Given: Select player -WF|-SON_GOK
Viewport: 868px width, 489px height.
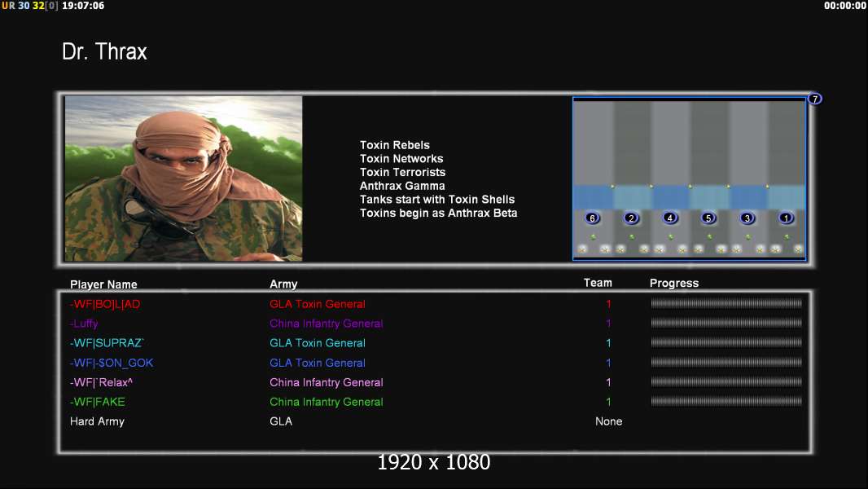Looking at the screenshot, I should click(x=112, y=363).
